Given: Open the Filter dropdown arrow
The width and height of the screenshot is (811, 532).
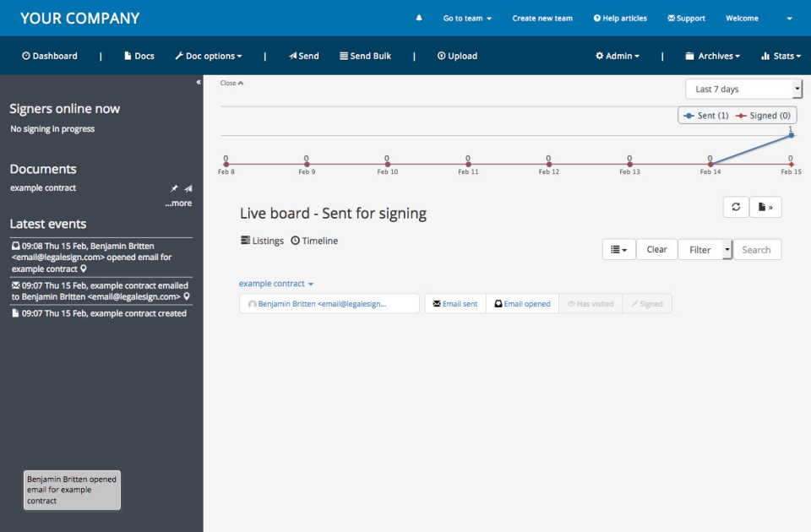Looking at the screenshot, I should coord(727,250).
